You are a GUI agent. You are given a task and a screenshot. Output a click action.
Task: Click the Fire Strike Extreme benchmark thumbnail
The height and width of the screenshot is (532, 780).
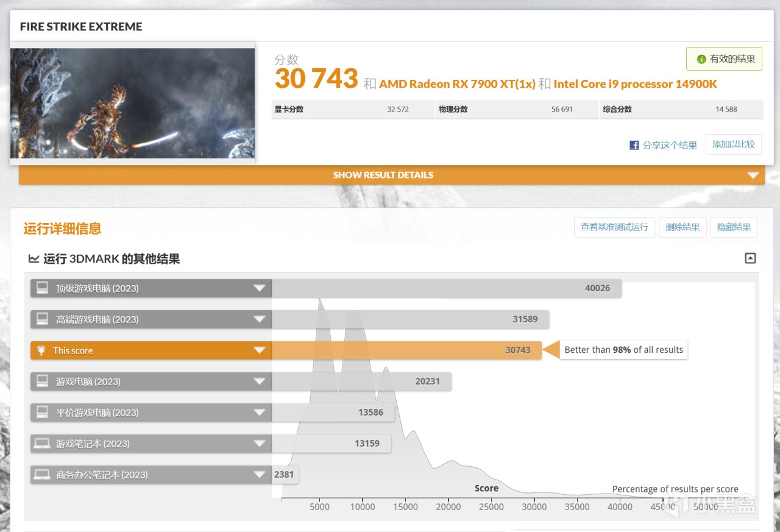[x=132, y=103]
